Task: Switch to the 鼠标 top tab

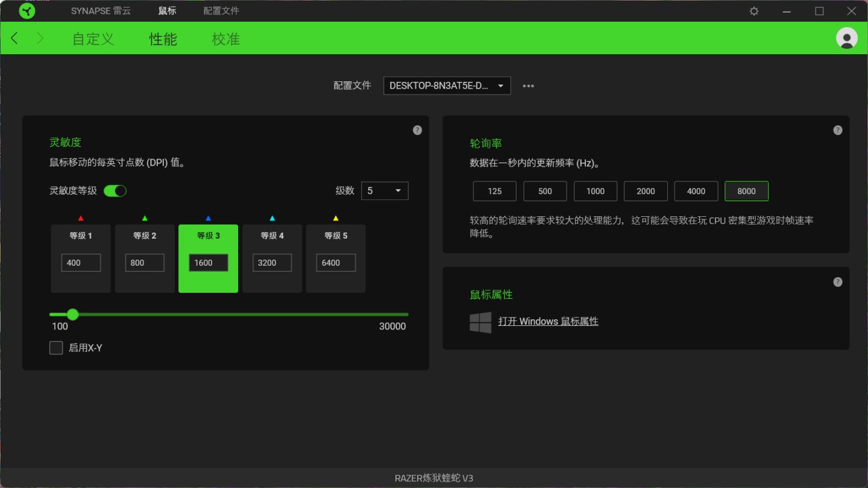Action: [167, 11]
